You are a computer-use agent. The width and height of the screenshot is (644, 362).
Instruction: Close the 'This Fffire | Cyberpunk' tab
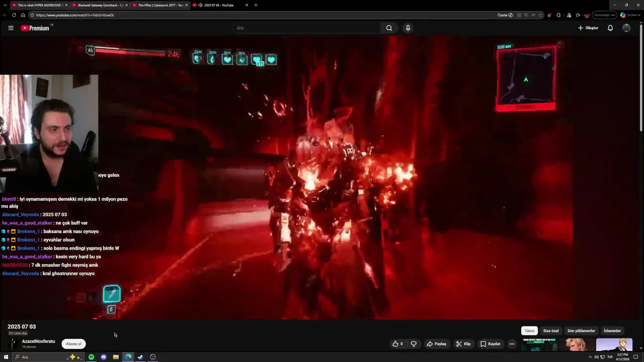pos(187,5)
